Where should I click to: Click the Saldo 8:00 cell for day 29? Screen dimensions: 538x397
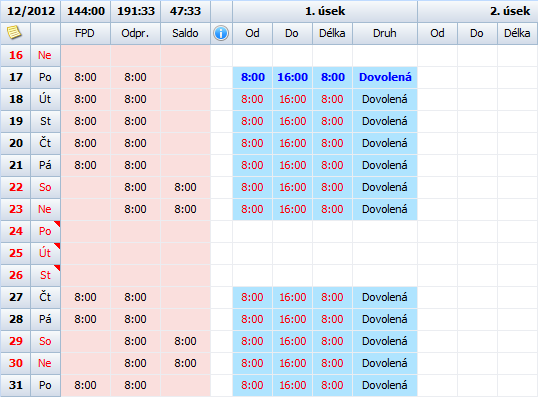185,341
